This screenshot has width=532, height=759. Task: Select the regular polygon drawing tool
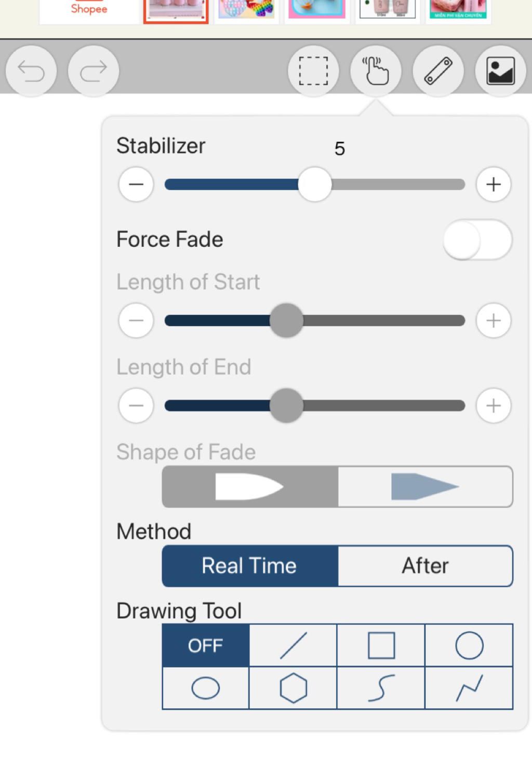pyautogui.click(x=293, y=688)
